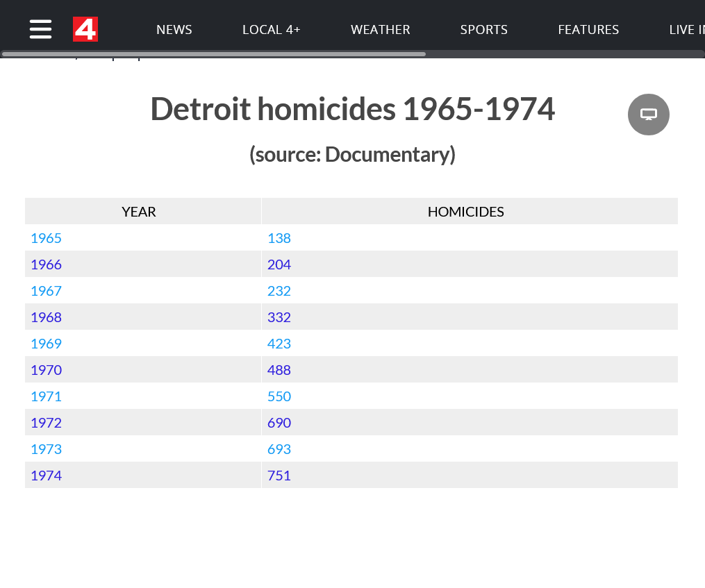
Task: Click the gray monitor display icon
Action: tap(648, 115)
